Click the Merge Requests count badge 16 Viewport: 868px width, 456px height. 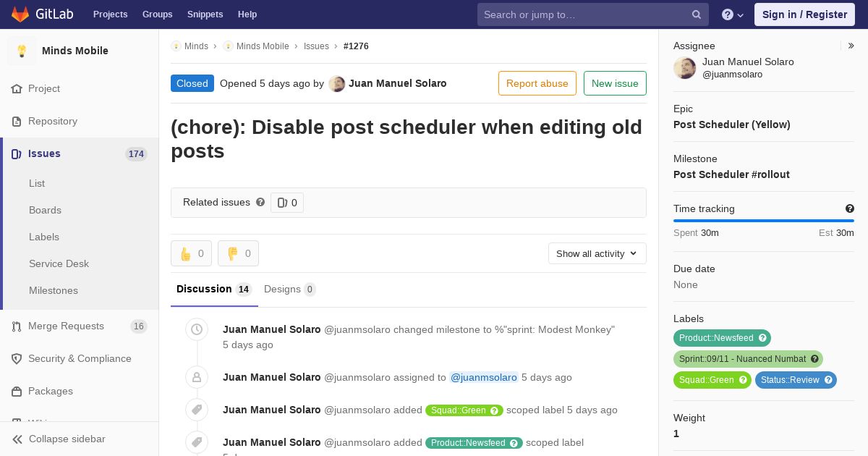tap(138, 326)
